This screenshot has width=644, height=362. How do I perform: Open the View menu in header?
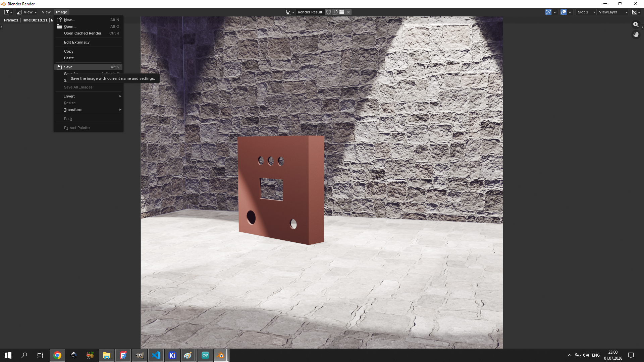pos(46,12)
